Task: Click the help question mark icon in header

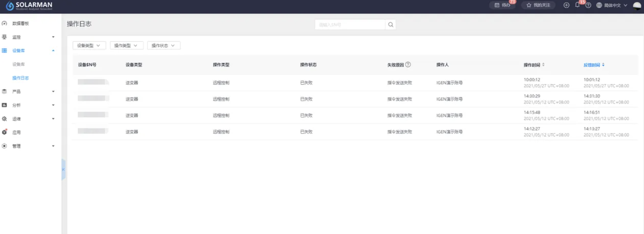Action: point(588,5)
